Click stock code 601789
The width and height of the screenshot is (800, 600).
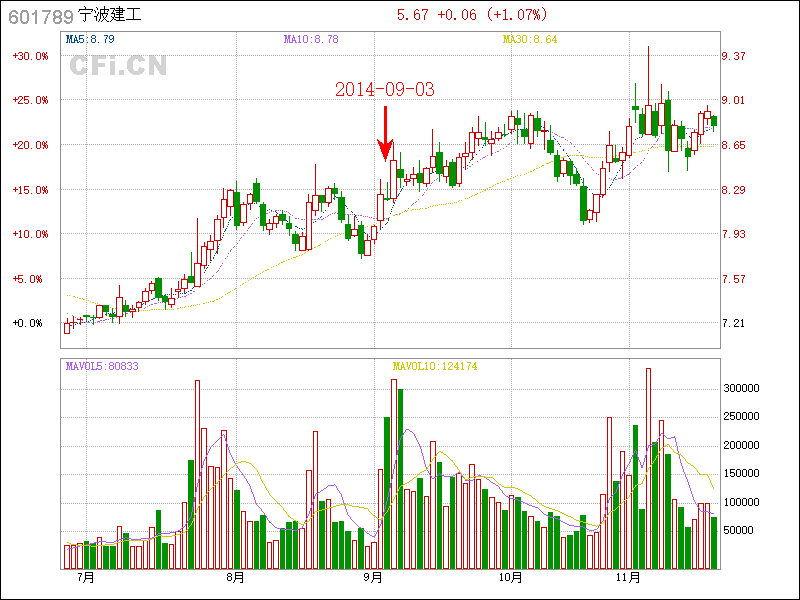[x=40, y=16]
